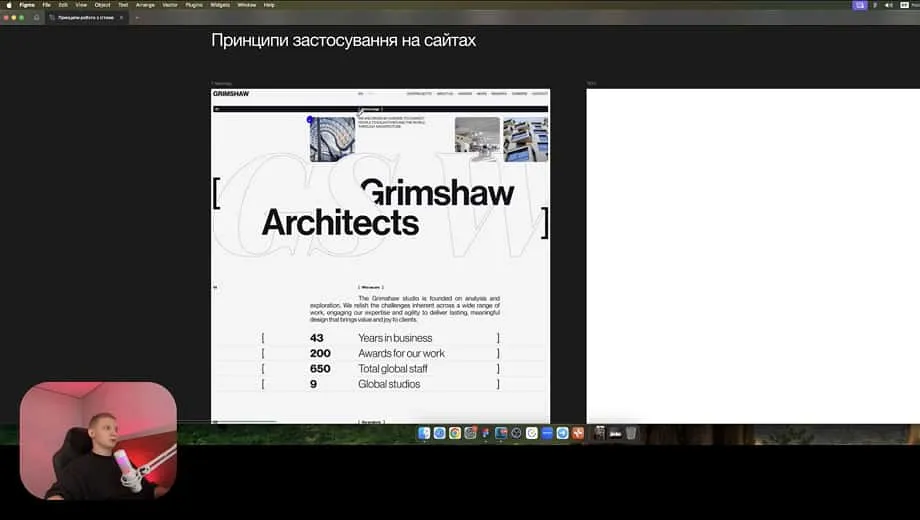
Task: Close the open Figma file tab
Action: tap(121, 18)
